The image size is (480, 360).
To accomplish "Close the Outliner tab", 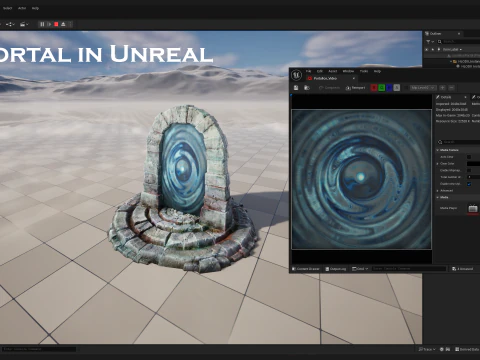I will (x=459, y=34).
